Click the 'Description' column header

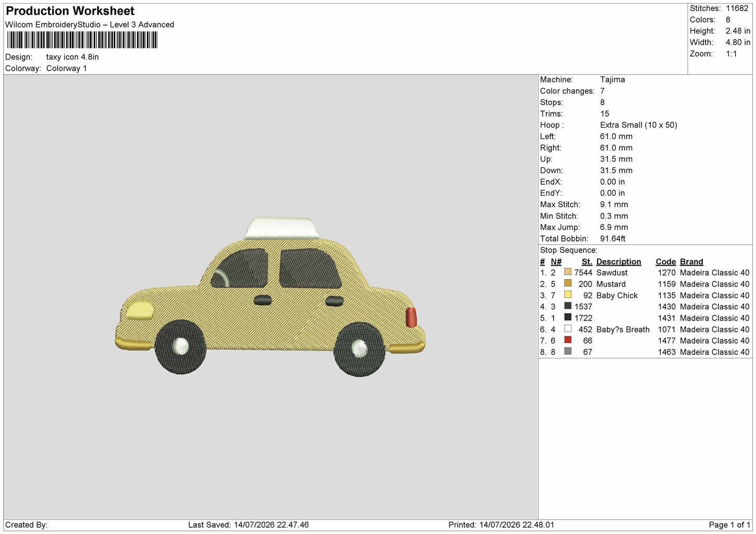619,262
